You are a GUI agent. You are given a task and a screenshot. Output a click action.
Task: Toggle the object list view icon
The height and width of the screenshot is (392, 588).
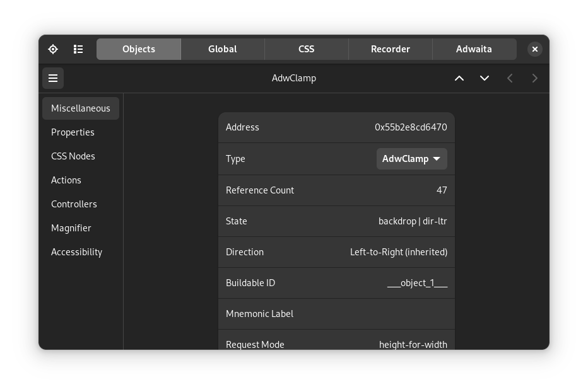[x=78, y=49]
